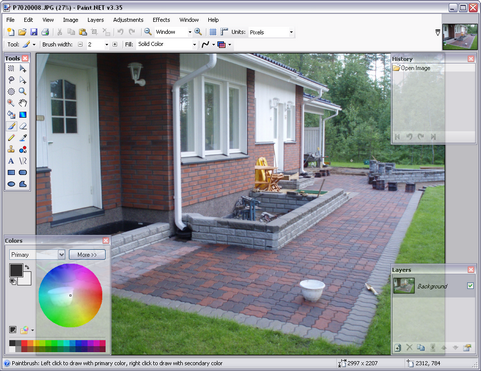Click the brush width input field
This screenshot has height=371, width=481.
[x=95, y=44]
